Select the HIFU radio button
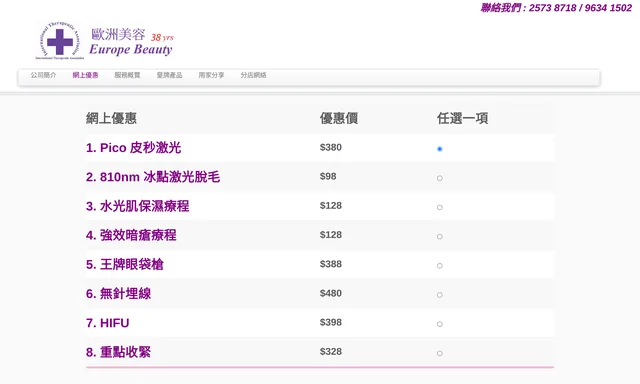 coord(440,324)
